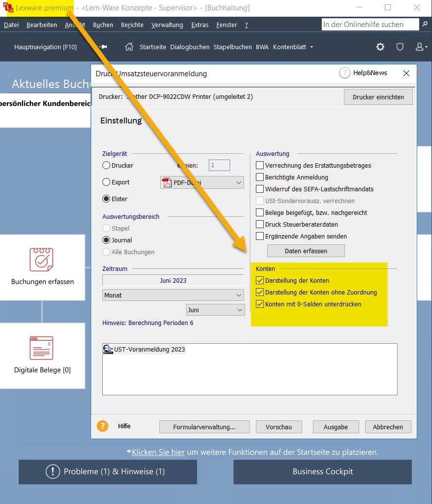Image resolution: width=432 pixels, height=504 pixels.
Task: Select Journal evaluation range
Action: click(106, 240)
